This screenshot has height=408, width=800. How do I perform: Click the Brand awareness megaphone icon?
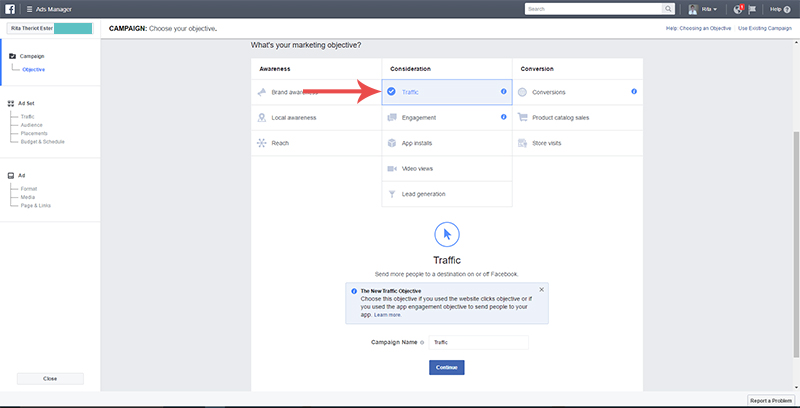[262, 92]
